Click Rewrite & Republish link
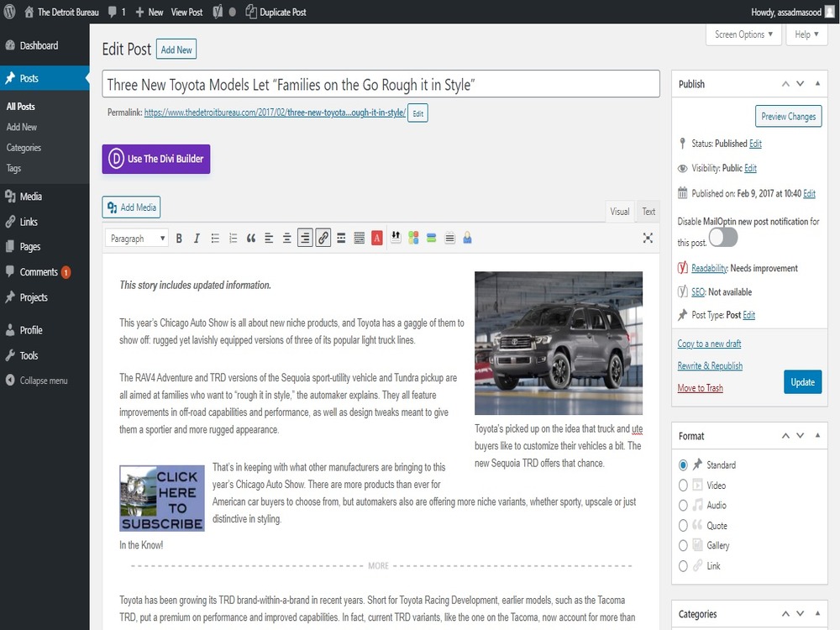 (710, 366)
